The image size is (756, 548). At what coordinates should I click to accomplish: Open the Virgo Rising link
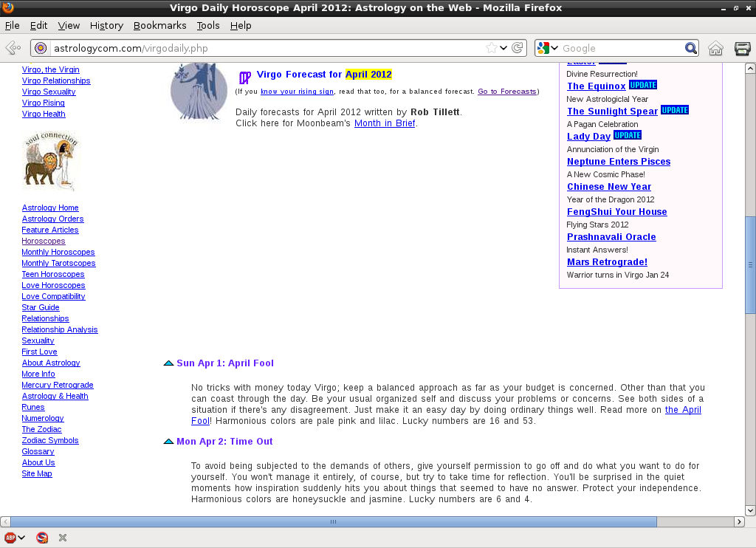[x=44, y=103]
